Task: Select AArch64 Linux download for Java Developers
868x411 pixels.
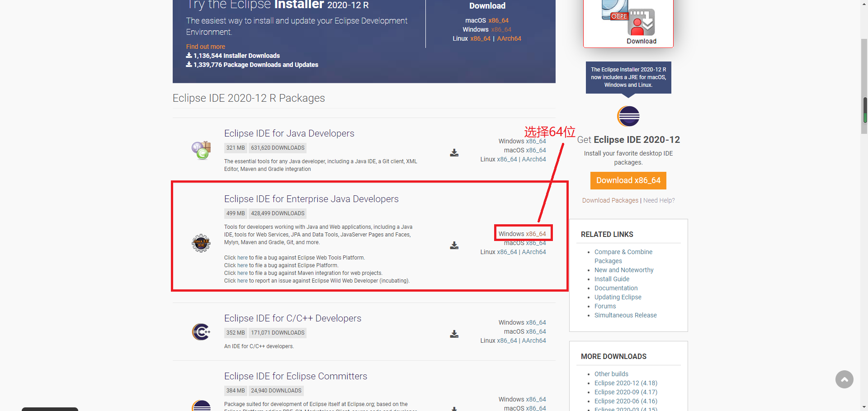Action: point(534,159)
